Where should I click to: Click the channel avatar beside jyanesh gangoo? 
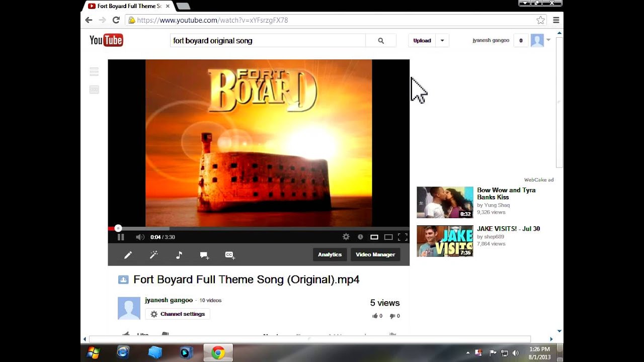click(x=129, y=308)
